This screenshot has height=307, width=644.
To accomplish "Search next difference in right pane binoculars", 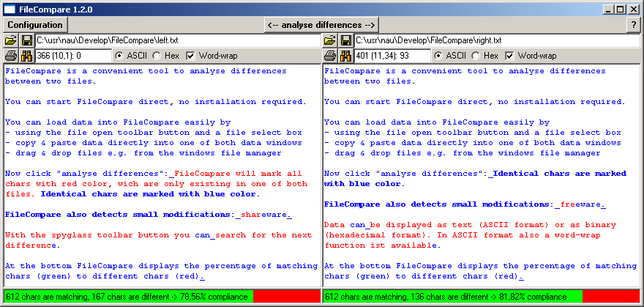I will [x=346, y=55].
